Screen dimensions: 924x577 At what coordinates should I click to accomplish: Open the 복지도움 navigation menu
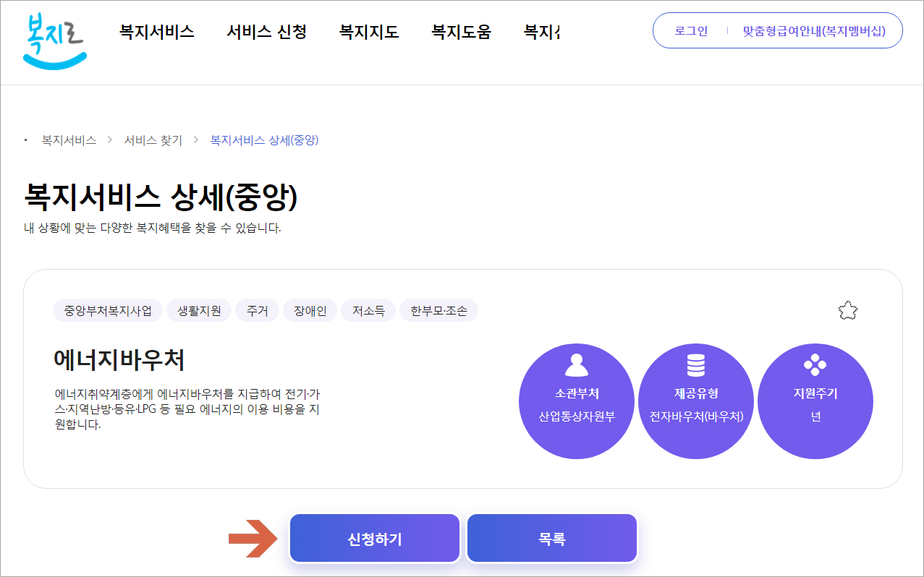pos(461,32)
